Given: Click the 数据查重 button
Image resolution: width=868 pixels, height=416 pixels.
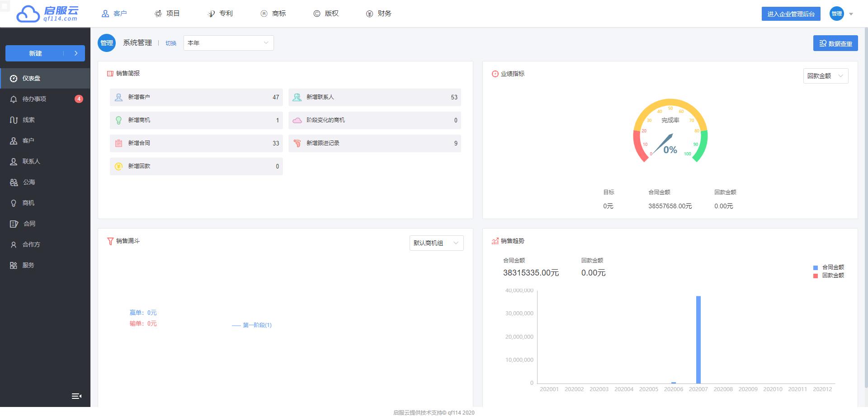Looking at the screenshot, I should [x=835, y=43].
